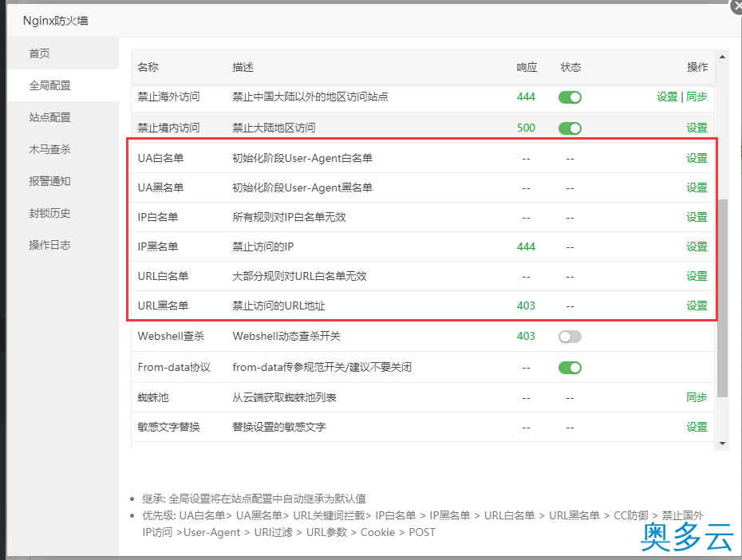Click the 操作 column header

[697, 67]
